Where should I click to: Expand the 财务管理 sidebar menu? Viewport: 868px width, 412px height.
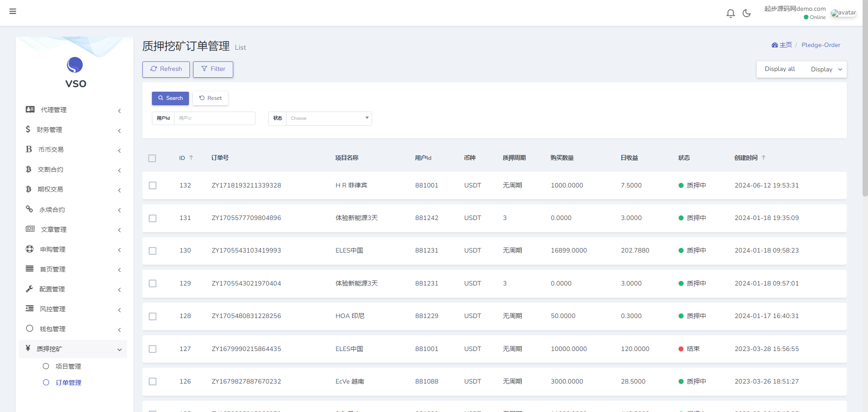pos(72,130)
